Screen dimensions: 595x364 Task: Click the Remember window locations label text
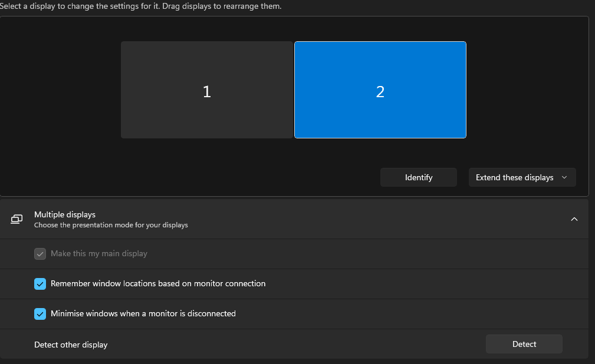(x=157, y=283)
